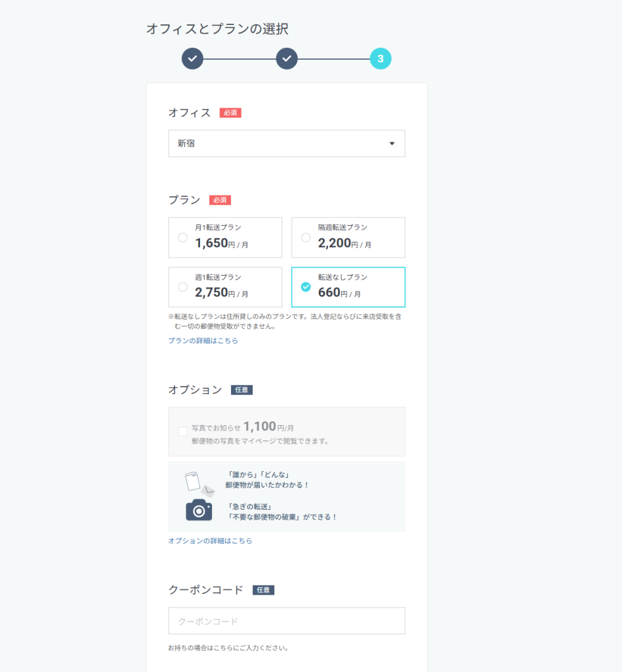Open the プランの詳細はこちら link
The width and height of the screenshot is (622, 672).
pyautogui.click(x=203, y=341)
